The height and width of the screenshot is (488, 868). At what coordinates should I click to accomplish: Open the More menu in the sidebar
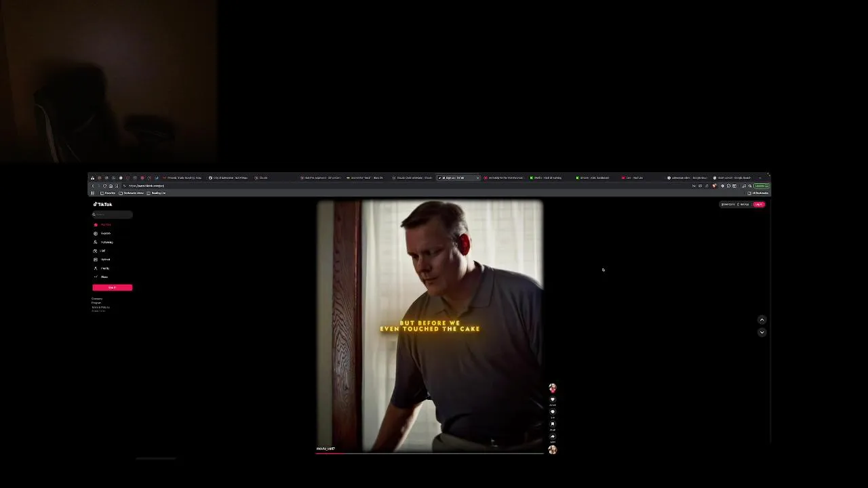102,277
